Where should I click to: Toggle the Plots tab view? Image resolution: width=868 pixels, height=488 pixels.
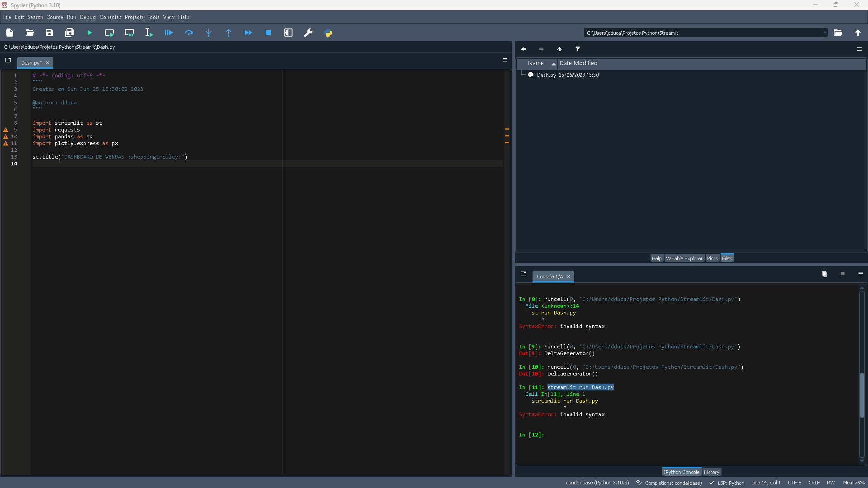pyautogui.click(x=712, y=258)
